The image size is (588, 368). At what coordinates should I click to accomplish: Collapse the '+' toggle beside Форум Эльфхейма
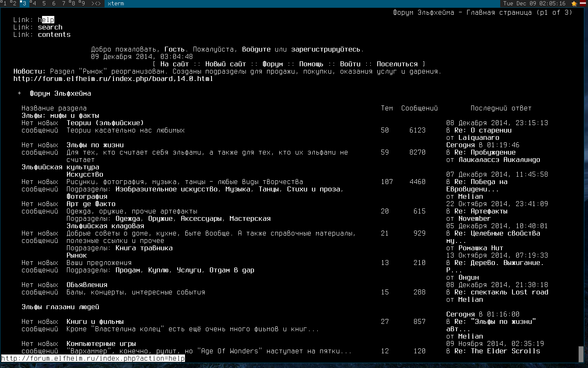20,93
